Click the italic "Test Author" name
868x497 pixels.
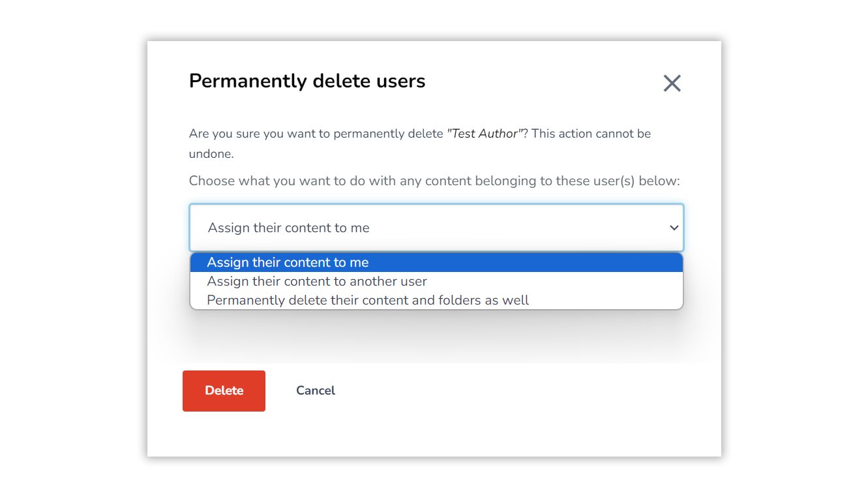[485, 133]
